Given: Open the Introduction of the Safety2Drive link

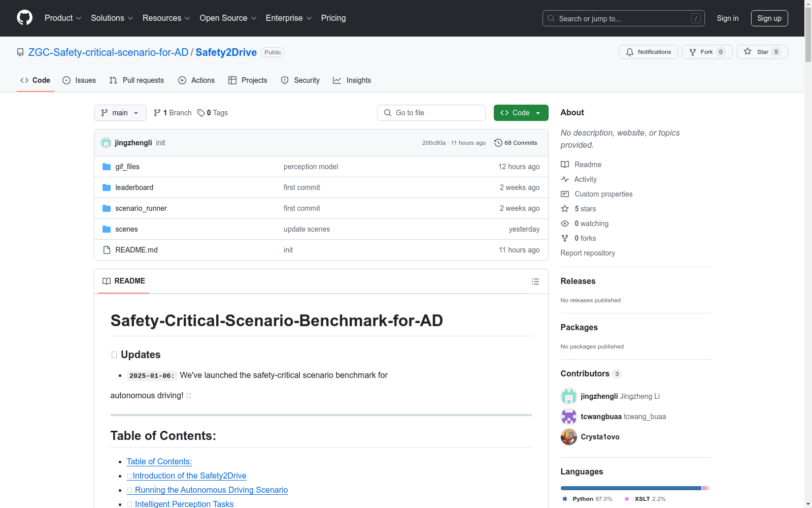Looking at the screenshot, I should (187, 475).
